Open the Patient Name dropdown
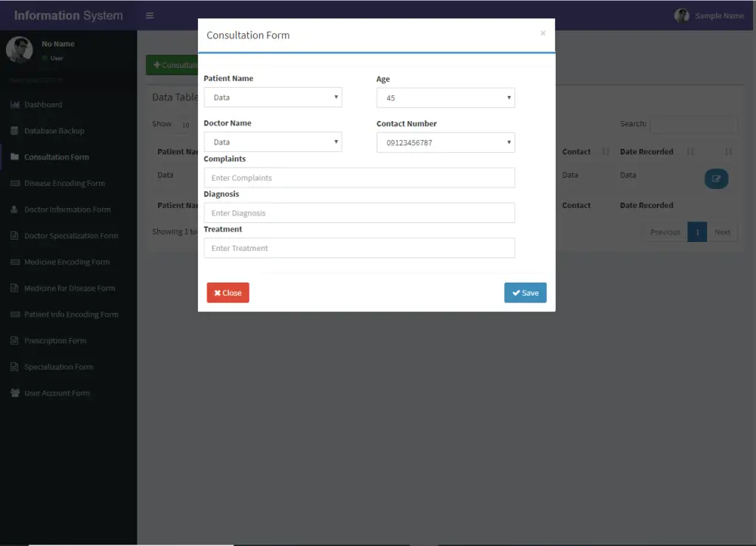 (272, 97)
